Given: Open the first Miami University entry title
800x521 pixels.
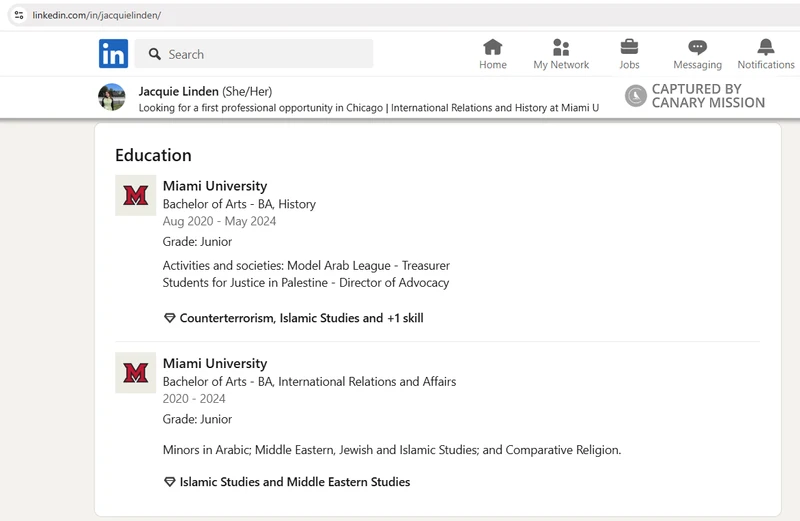Looking at the screenshot, I should [215, 186].
